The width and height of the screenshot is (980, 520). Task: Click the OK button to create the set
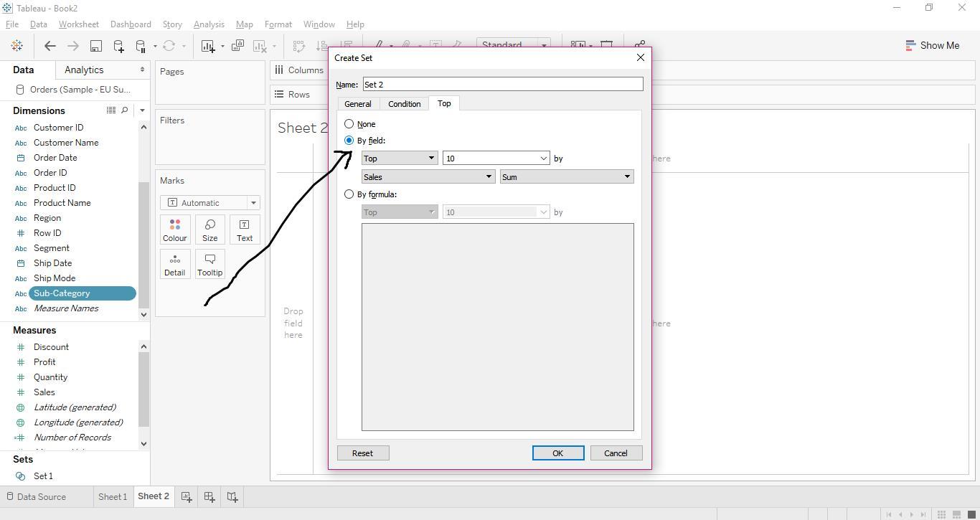[557, 453]
